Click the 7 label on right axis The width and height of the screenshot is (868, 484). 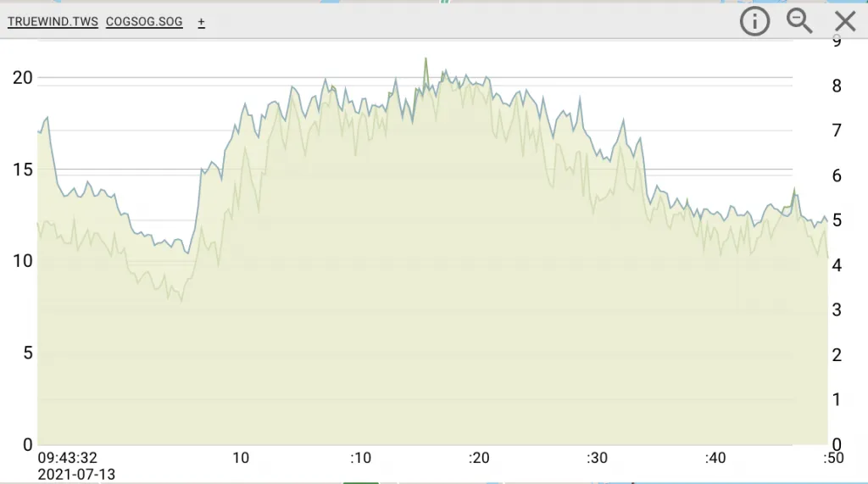click(837, 131)
